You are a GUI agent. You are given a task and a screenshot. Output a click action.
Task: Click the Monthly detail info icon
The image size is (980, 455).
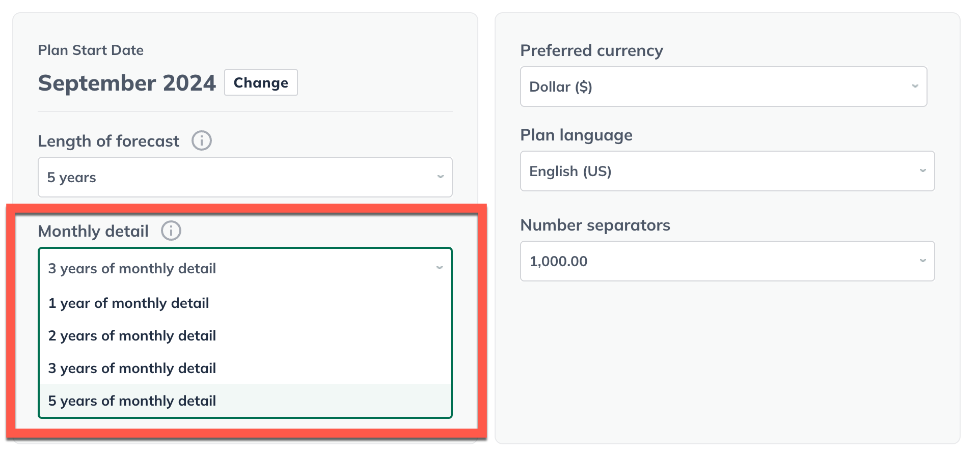[x=171, y=231]
